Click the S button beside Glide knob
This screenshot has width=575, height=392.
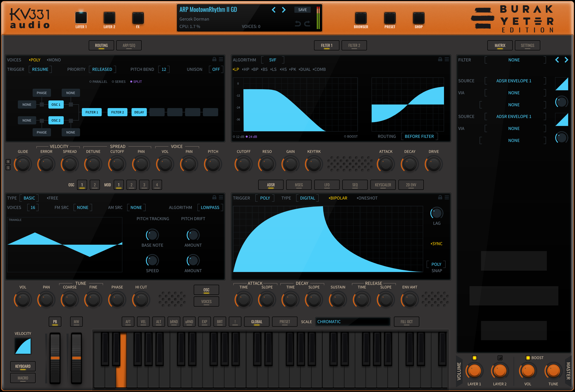click(8, 168)
